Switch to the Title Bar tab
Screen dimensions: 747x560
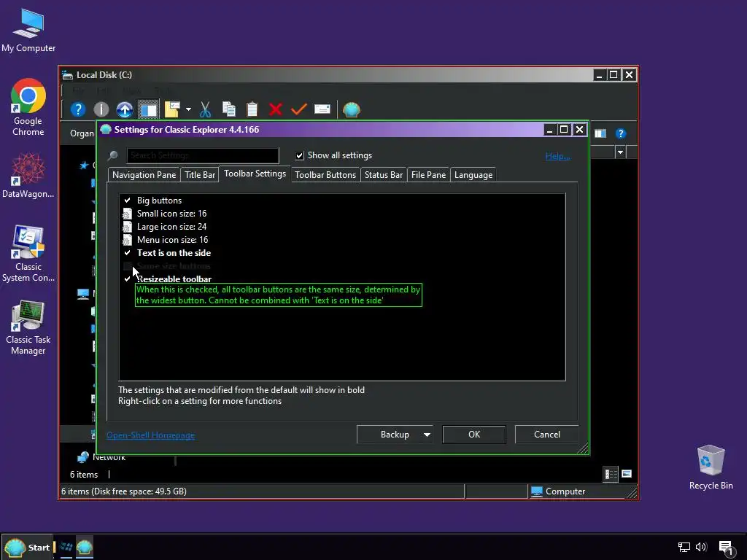200,175
